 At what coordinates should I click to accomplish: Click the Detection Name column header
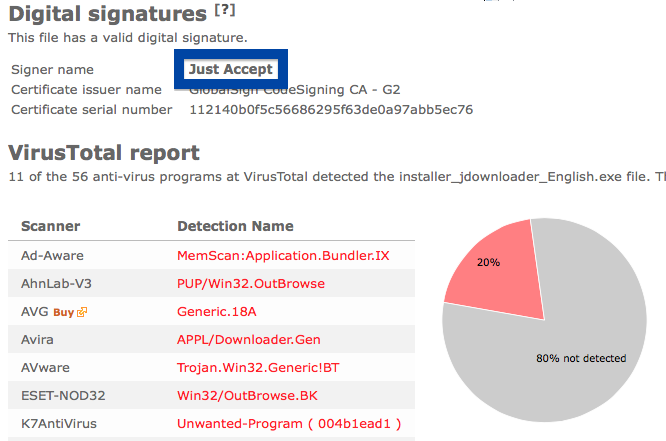coord(235,226)
